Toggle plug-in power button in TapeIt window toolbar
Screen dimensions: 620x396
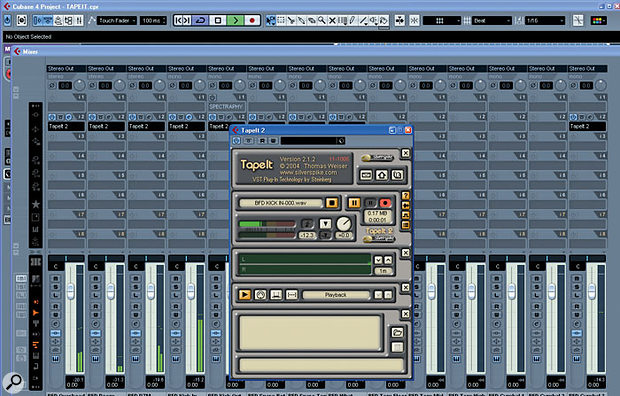pyautogui.click(x=236, y=141)
